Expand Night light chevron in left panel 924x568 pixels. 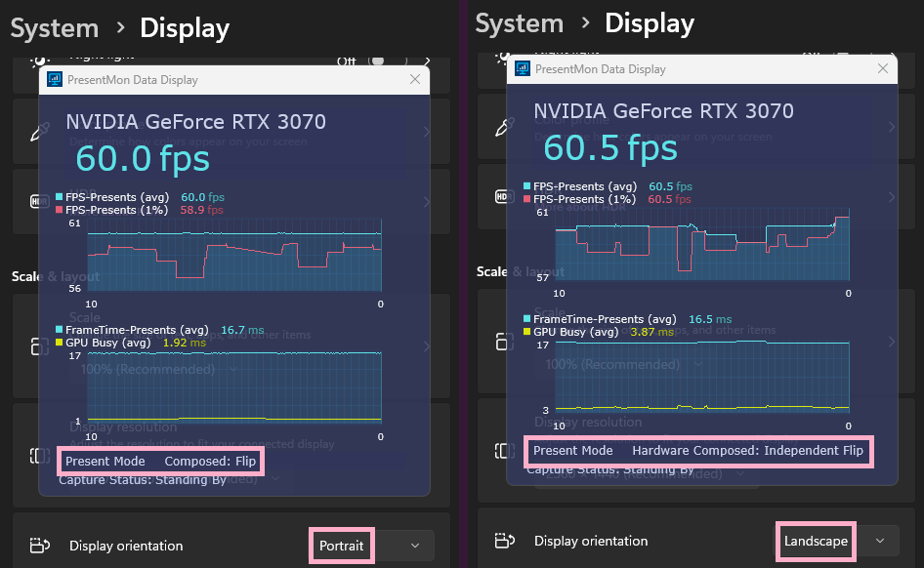[427, 61]
